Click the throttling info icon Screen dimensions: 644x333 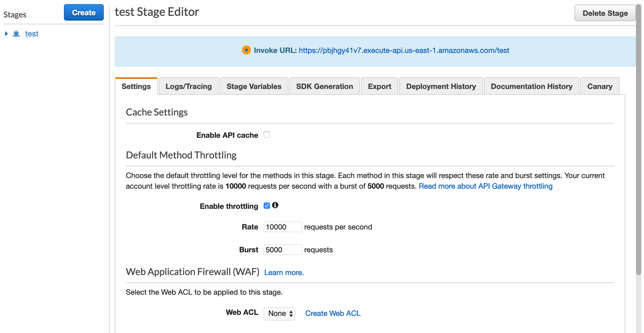coord(275,205)
